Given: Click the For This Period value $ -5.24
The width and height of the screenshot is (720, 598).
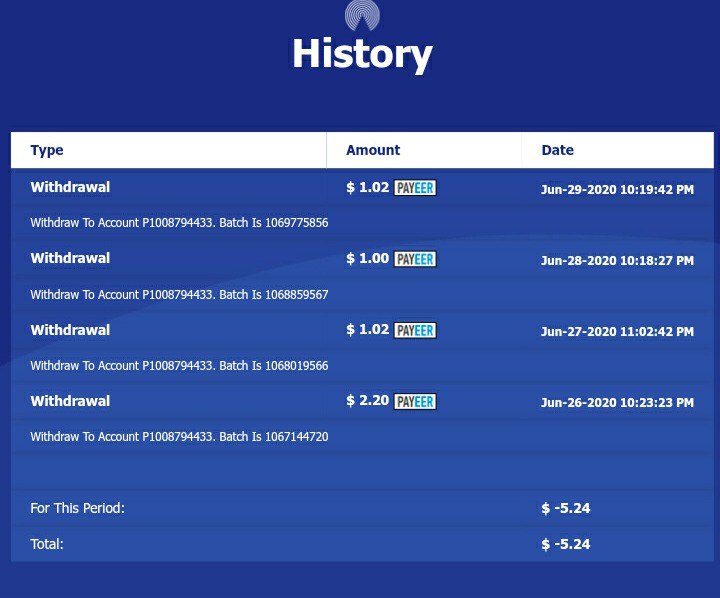Looking at the screenshot, I should (566, 508).
